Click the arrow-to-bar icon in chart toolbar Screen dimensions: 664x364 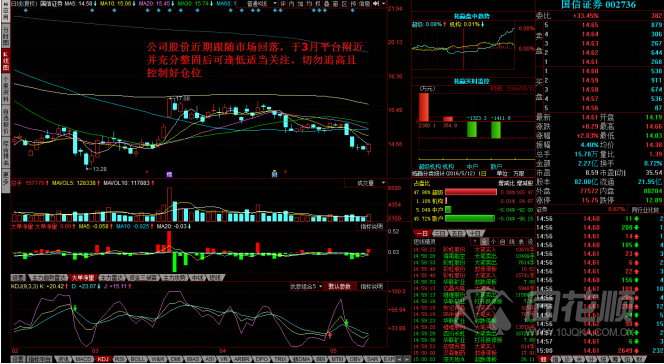376,3
